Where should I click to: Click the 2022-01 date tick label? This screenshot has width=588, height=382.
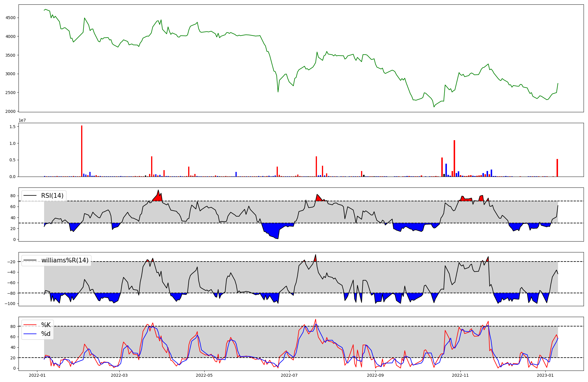[x=37, y=375]
